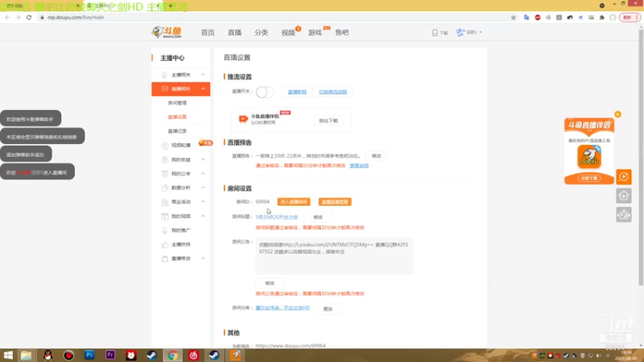The height and width of the screenshot is (362, 644).
Task: Close the 斗鱼直播伴侣 floating ad
Action: [617, 114]
